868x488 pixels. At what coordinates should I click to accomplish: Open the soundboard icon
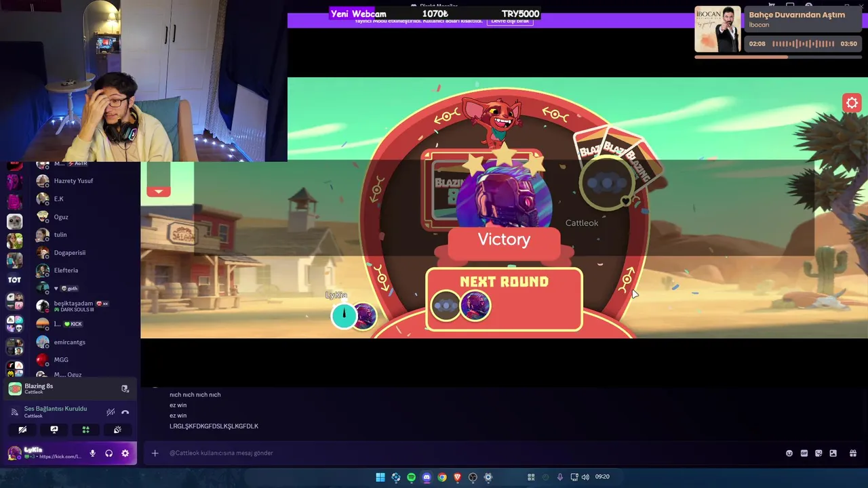tap(117, 429)
